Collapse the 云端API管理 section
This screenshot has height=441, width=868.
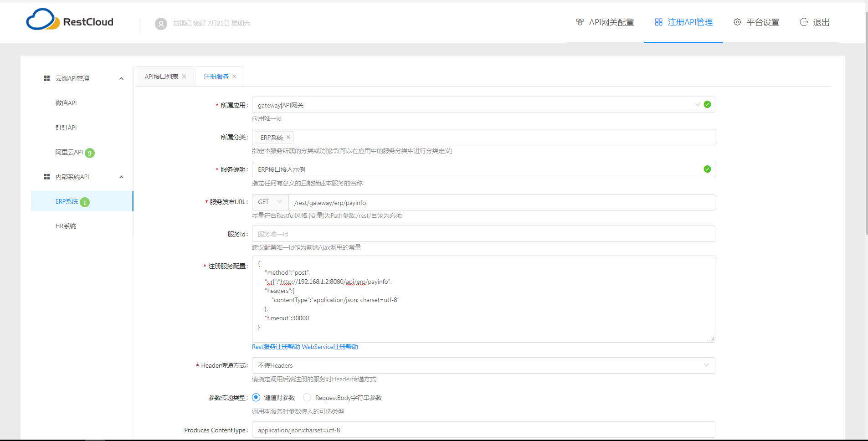coord(121,78)
